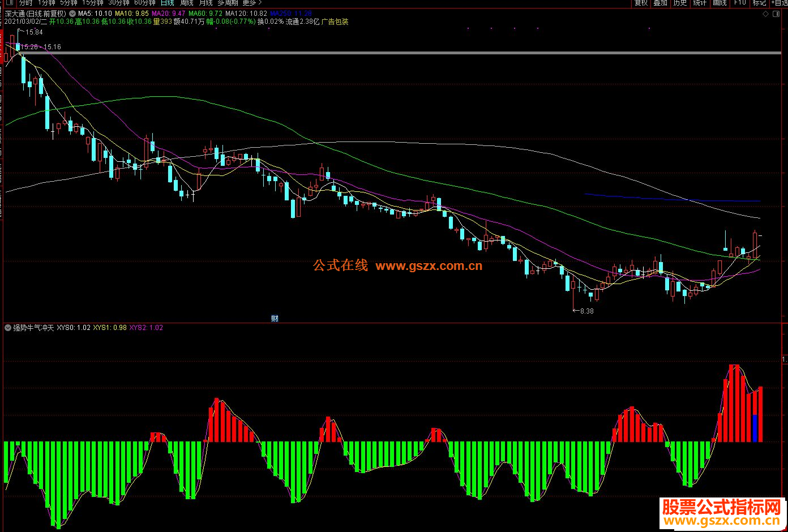Image resolution: width=788 pixels, height=532 pixels.
Task: Click the MA120: 10.82 value
Action: [246, 13]
